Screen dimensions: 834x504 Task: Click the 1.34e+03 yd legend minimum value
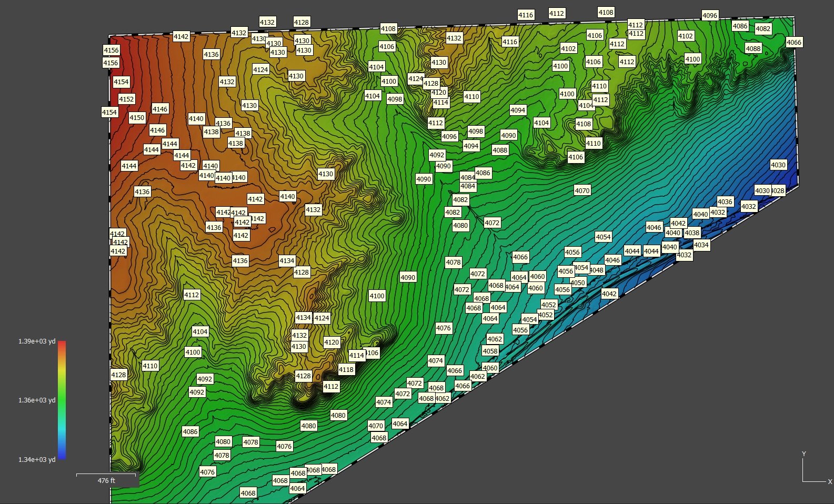(37, 459)
